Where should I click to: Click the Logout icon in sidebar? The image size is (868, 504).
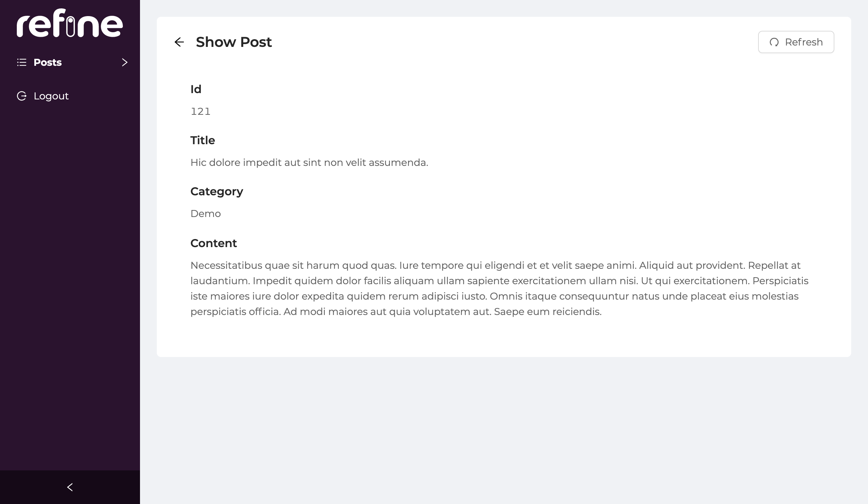[x=22, y=96]
